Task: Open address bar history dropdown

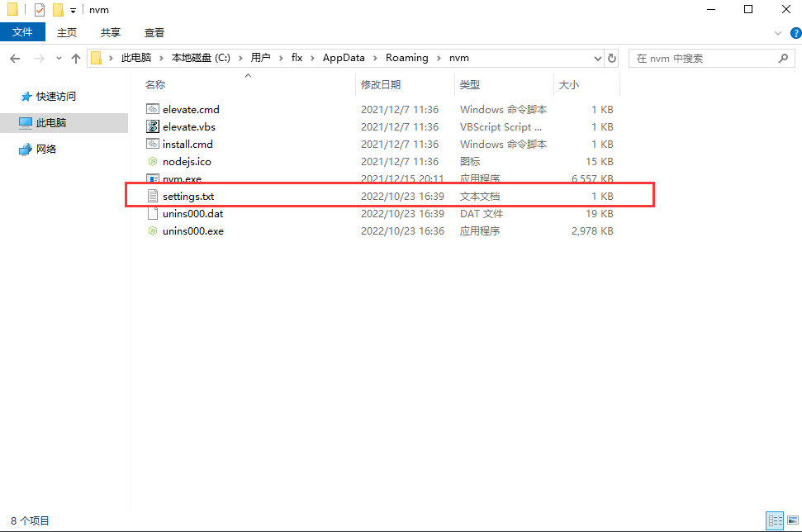Action: tap(597, 59)
